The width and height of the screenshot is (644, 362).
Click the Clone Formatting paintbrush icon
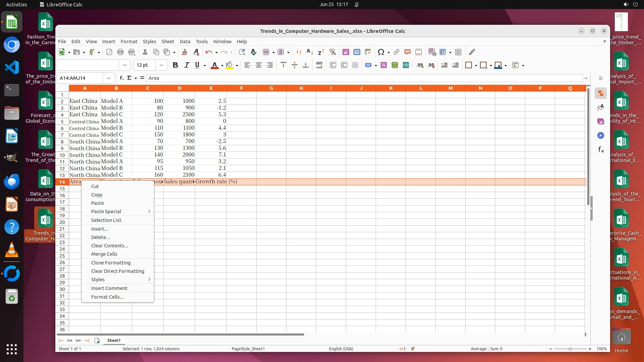pyautogui.click(x=184, y=52)
